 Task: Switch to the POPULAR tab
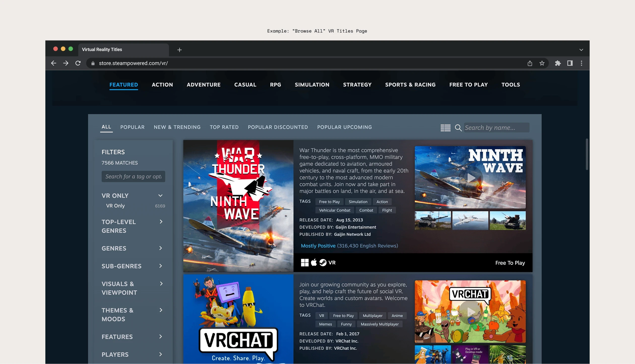tap(132, 127)
